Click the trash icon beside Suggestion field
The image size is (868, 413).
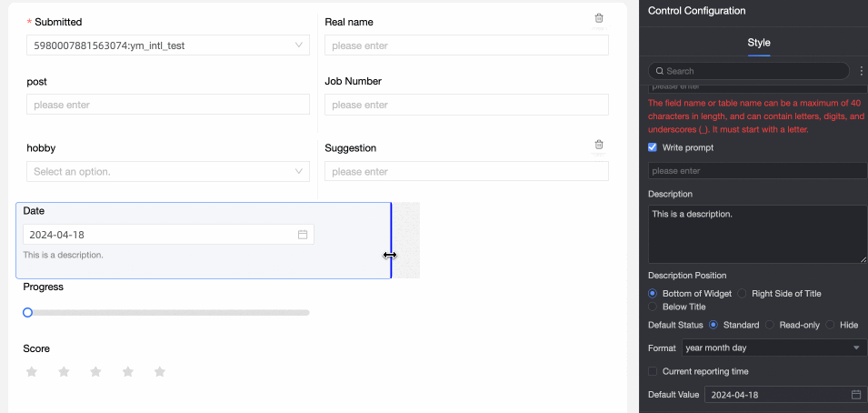pyautogui.click(x=598, y=145)
